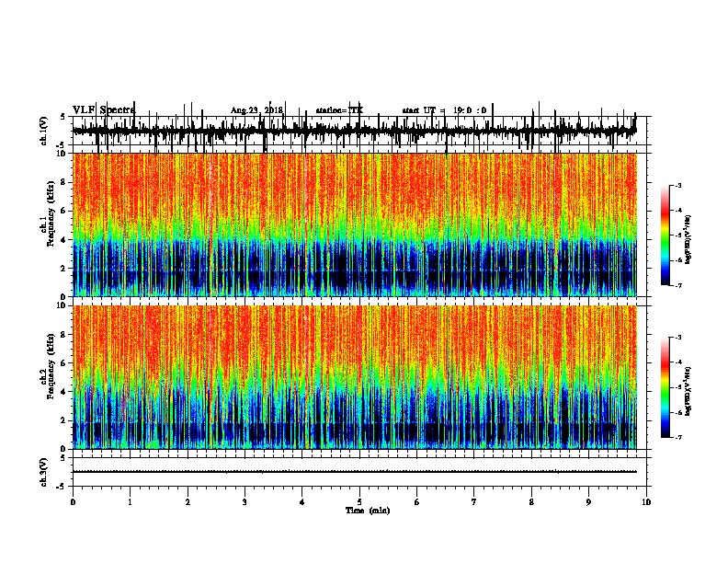Click the ch.1 color bar log(PSD) unit label
The width and height of the screenshot is (728, 563).
point(688,239)
